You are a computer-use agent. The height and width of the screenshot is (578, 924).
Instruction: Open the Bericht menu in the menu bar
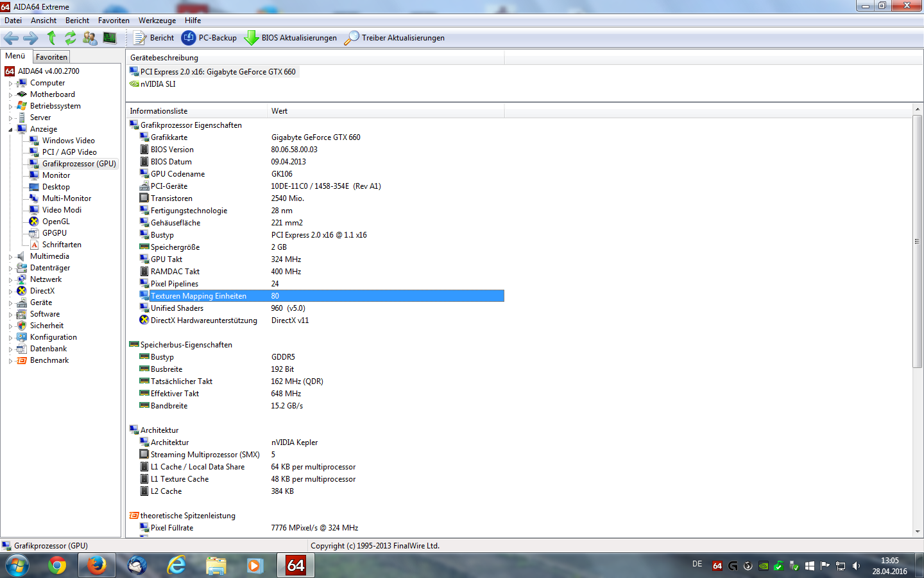coord(77,21)
